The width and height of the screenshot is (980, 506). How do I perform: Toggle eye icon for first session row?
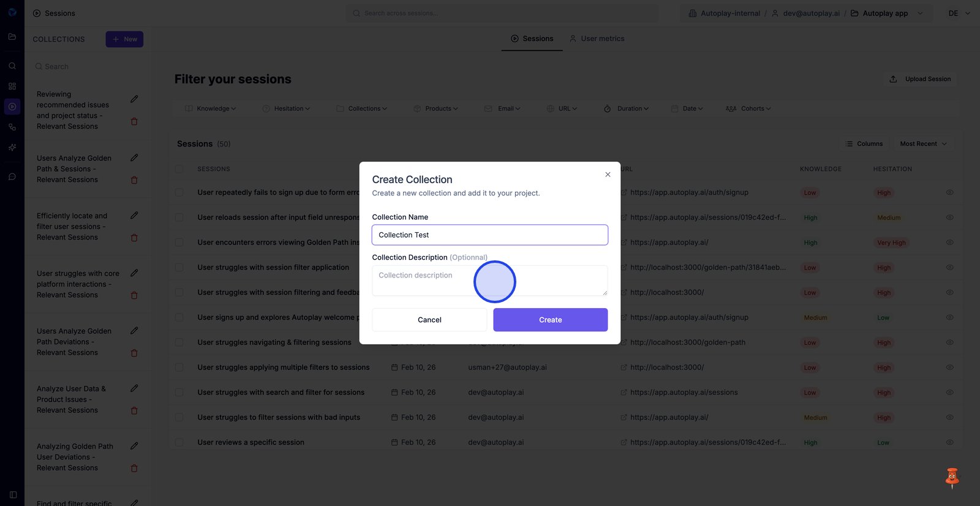(949, 192)
